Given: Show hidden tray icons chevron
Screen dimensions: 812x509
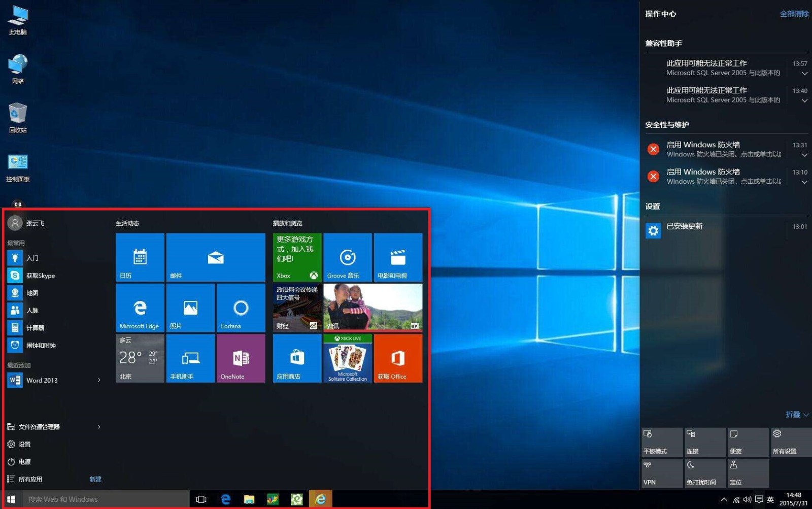Looking at the screenshot, I should pos(724,500).
